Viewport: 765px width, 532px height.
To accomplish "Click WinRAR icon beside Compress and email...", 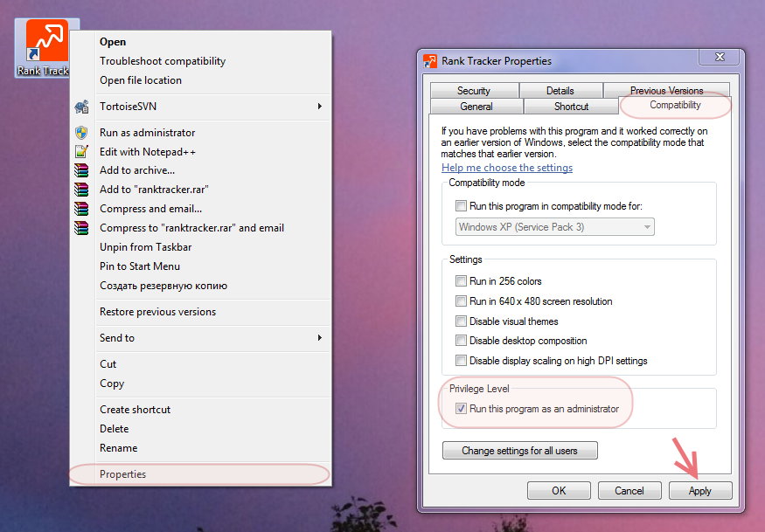I will [81, 209].
